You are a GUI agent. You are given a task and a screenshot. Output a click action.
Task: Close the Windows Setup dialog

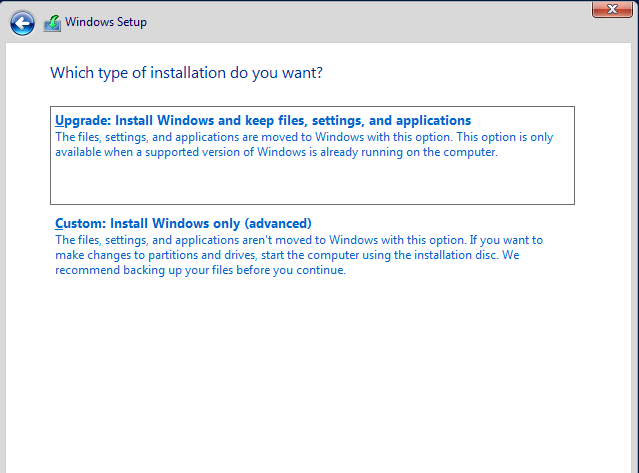click(612, 9)
